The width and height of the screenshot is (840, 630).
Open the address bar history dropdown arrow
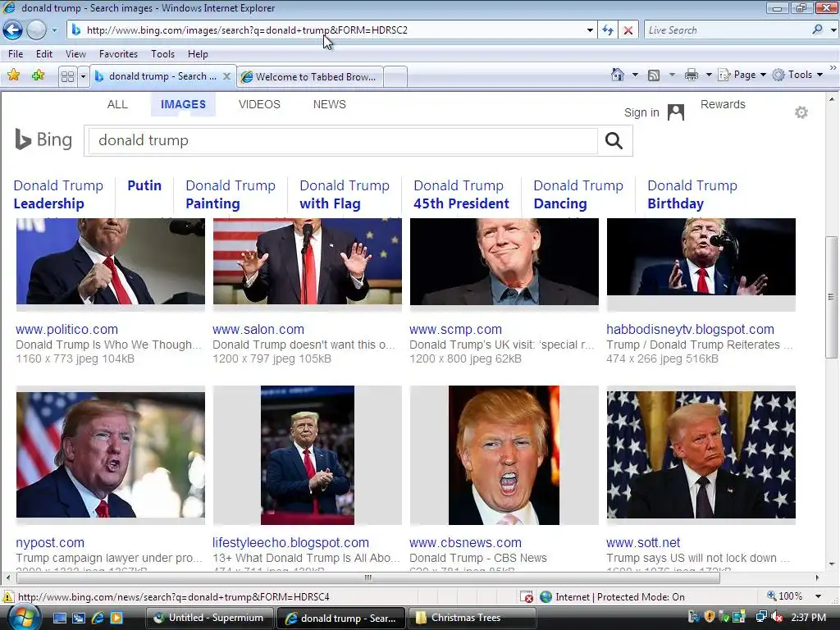pos(590,30)
